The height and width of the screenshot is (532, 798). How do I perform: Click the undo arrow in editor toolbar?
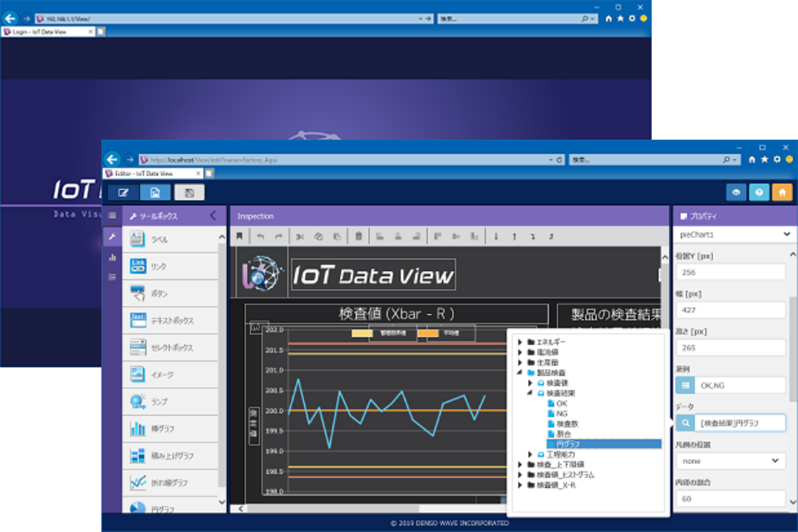tap(260, 237)
